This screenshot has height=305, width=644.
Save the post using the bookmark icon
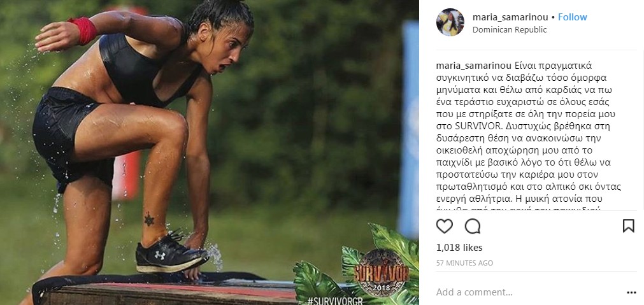(628, 226)
